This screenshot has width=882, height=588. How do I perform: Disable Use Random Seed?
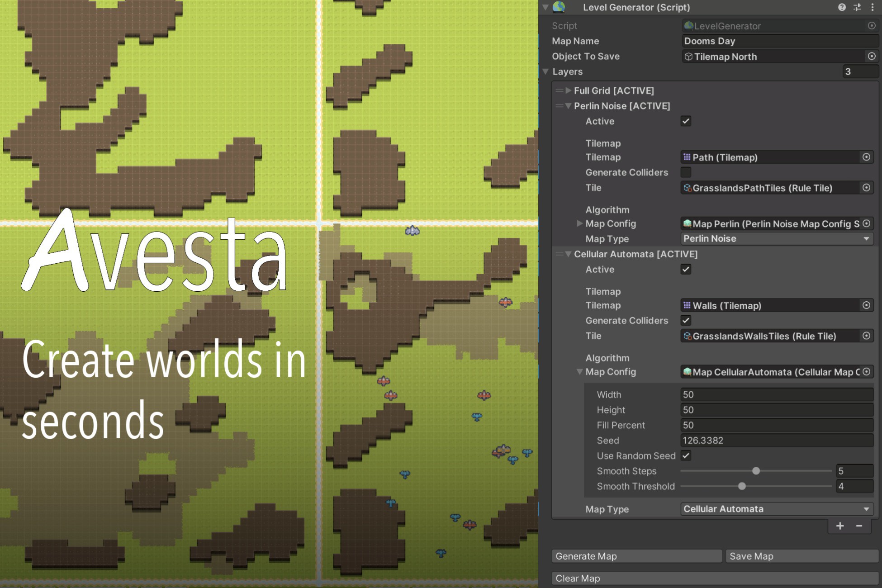686,455
